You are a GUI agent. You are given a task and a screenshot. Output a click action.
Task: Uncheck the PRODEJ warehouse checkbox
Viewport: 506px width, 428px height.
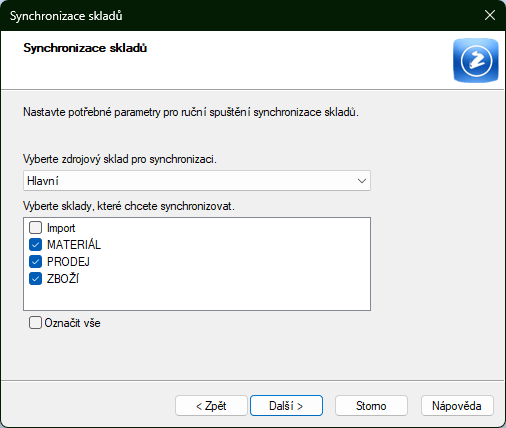(x=35, y=262)
